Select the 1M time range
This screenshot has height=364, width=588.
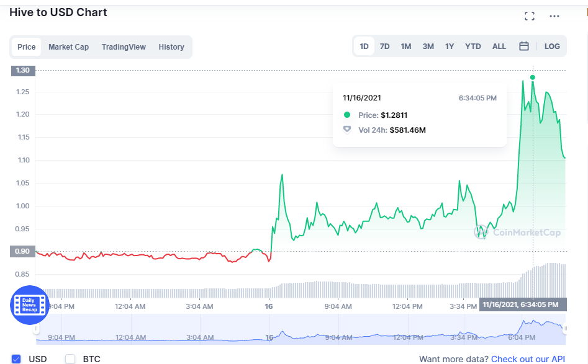pos(405,47)
